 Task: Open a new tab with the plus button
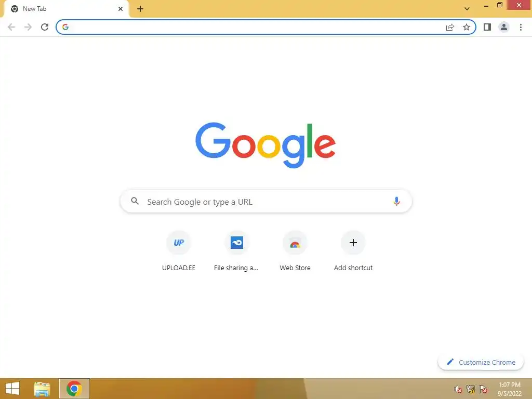click(140, 9)
